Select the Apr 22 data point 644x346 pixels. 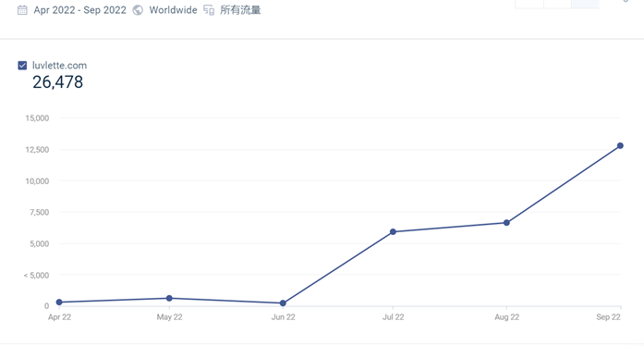59,303
